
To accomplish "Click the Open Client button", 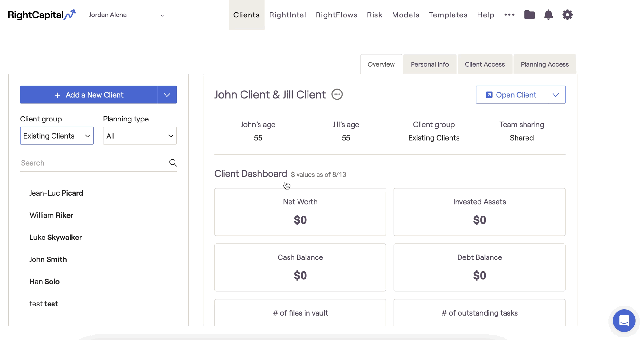I will tap(511, 95).
